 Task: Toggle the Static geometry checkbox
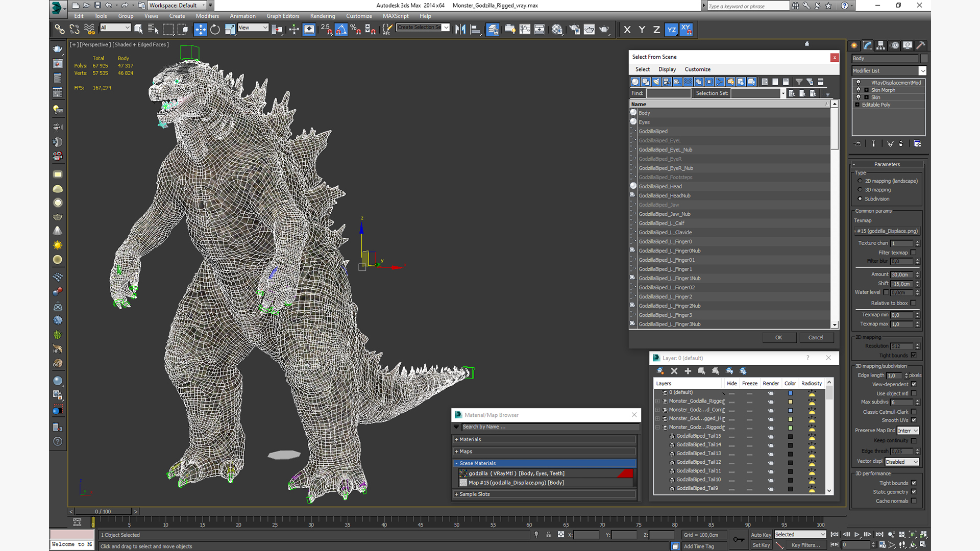tap(913, 492)
